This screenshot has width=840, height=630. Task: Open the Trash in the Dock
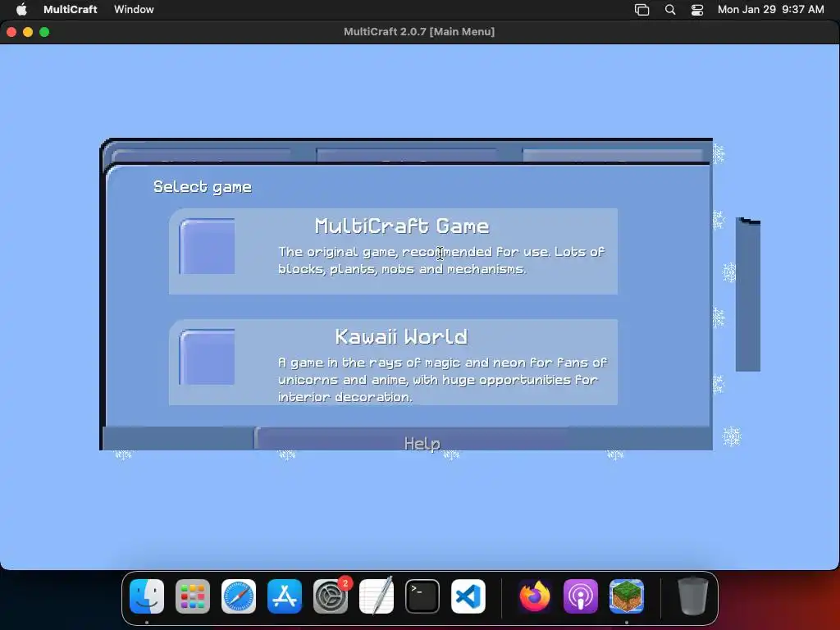point(692,596)
